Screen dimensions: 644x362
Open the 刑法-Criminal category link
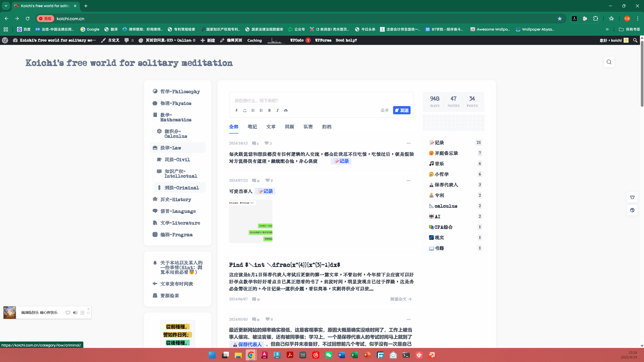[x=181, y=188]
